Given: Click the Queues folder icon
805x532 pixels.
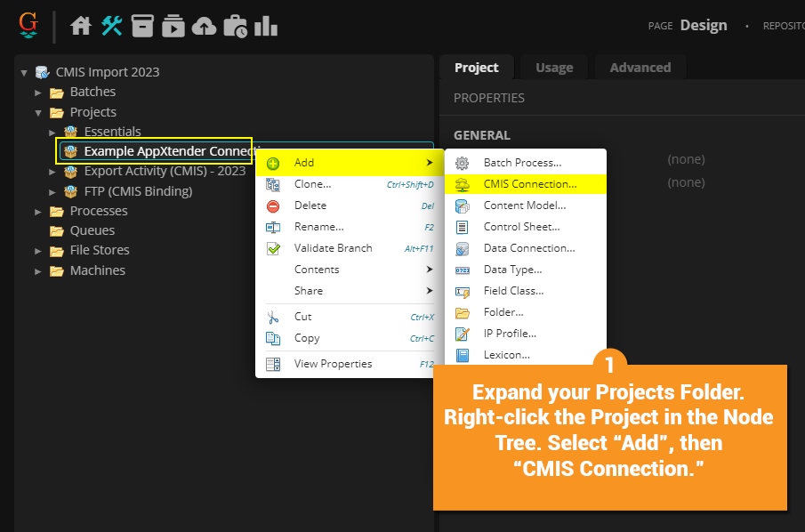Looking at the screenshot, I should click(x=56, y=231).
